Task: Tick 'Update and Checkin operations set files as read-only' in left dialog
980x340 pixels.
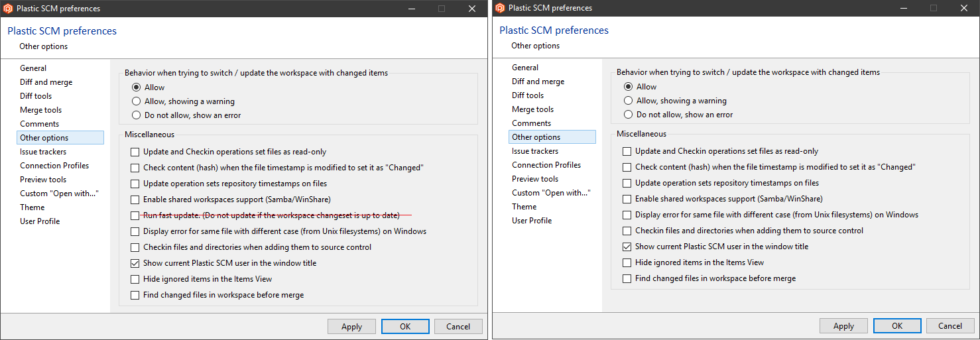Action: pyautogui.click(x=135, y=152)
